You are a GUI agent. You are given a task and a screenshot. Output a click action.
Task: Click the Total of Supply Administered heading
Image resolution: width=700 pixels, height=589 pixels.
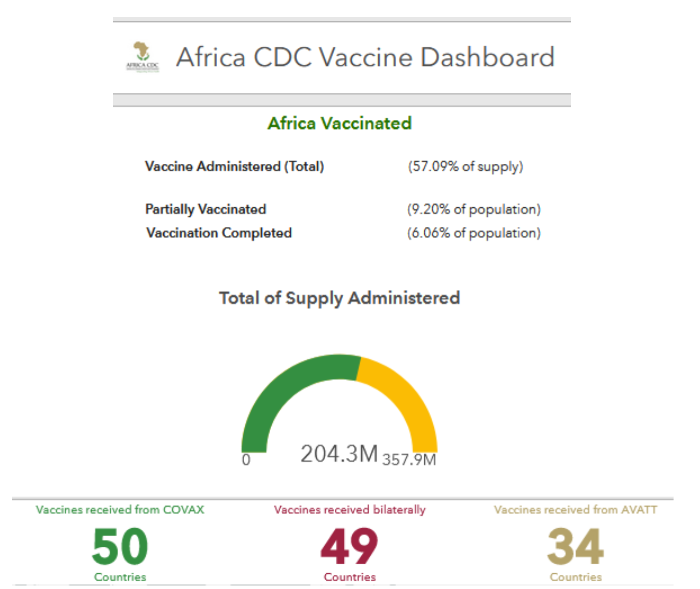339,298
